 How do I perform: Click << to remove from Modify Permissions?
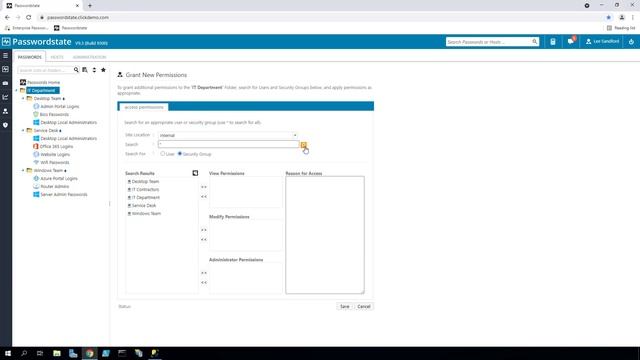[x=204, y=240]
